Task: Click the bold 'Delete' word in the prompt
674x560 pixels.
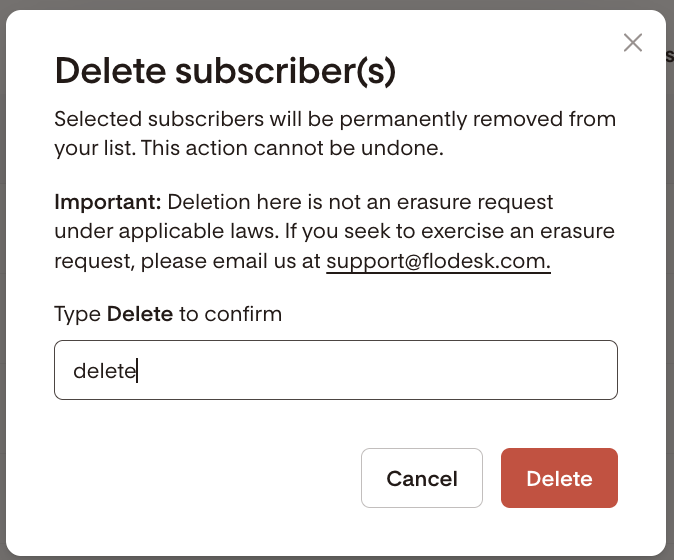Action: pos(140,314)
